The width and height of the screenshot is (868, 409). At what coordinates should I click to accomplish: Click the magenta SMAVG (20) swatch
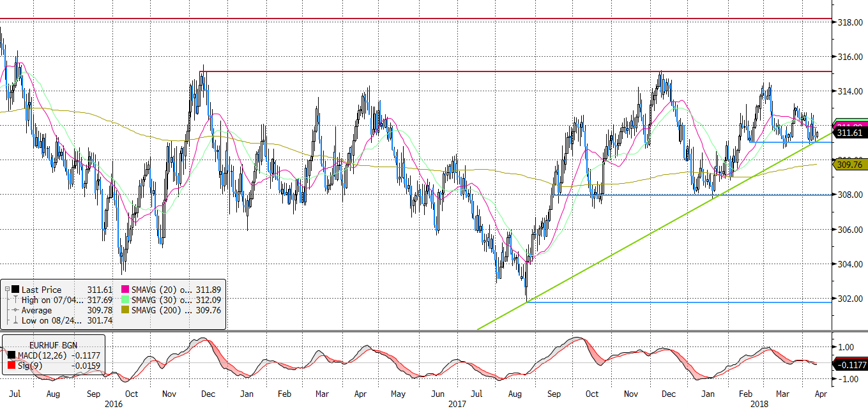pyautogui.click(x=125, y=289)
